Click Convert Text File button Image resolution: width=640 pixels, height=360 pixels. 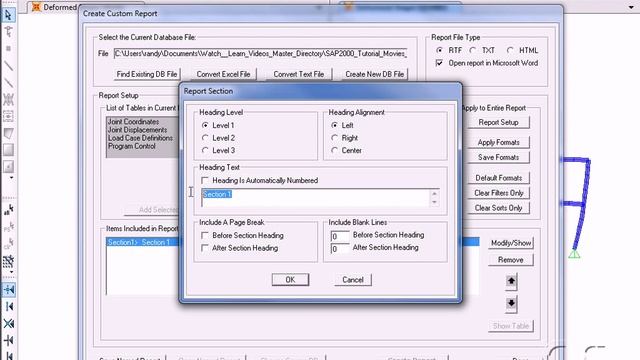point(299,74)
